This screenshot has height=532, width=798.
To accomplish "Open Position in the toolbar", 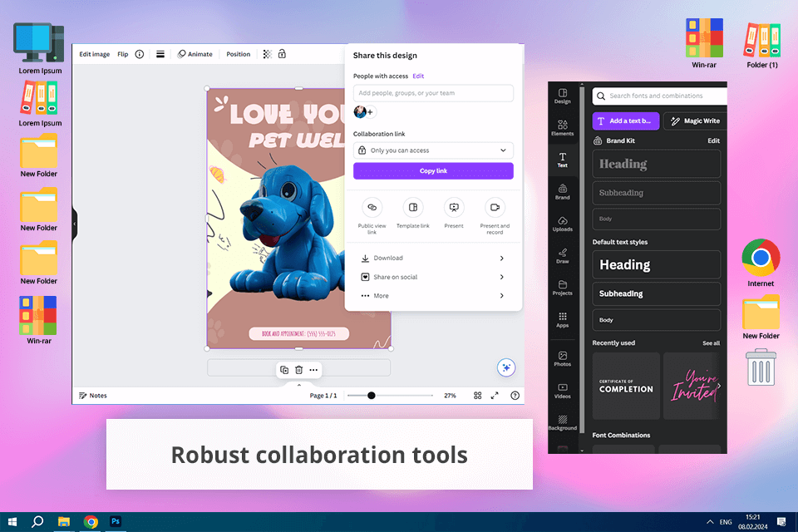I will point(239,54).
